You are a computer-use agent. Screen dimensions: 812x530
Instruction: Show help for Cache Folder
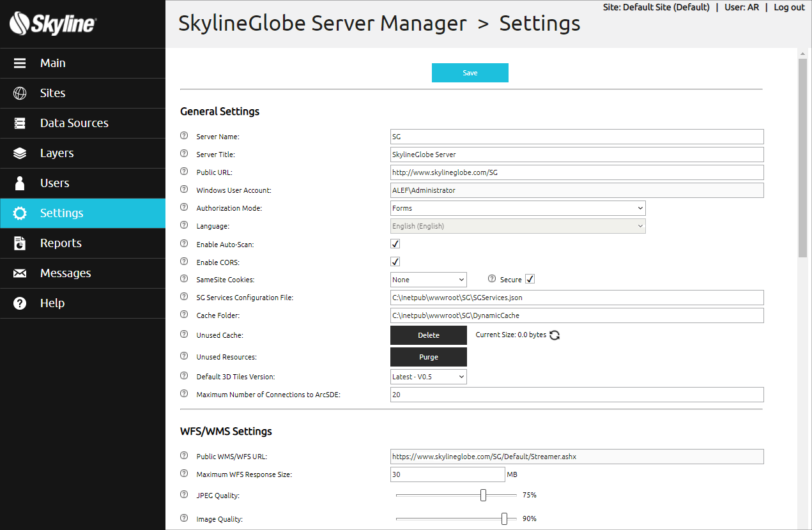click(184, 314)
